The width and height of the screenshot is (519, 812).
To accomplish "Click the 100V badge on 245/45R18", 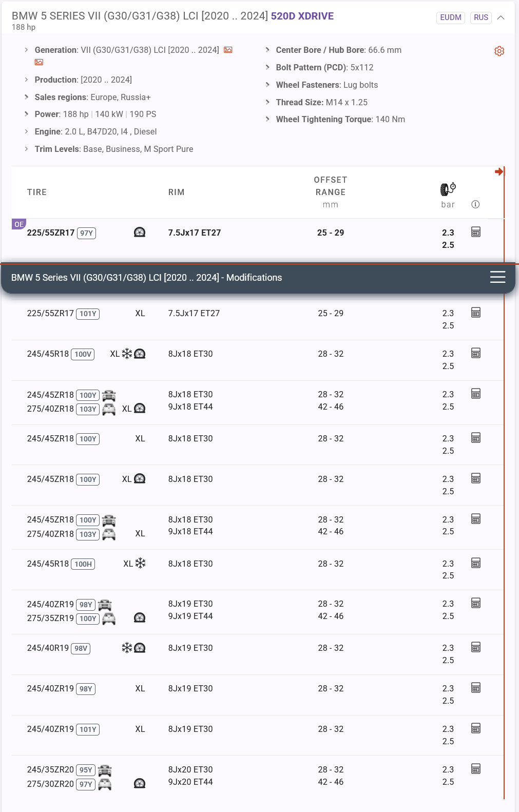I will [83, 354].
